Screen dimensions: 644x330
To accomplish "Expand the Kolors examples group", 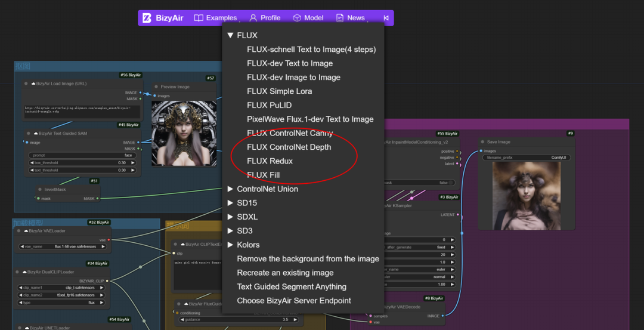I will coord(230,245).
